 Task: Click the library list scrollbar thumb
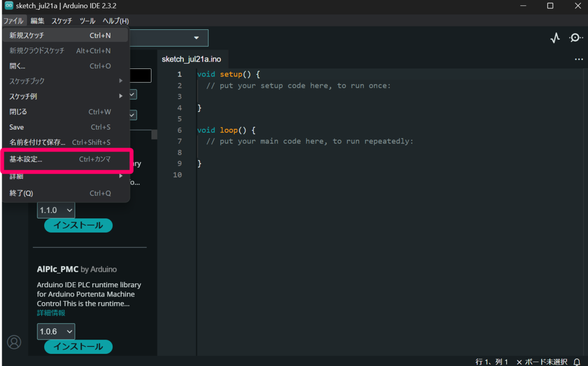point(154,135)
